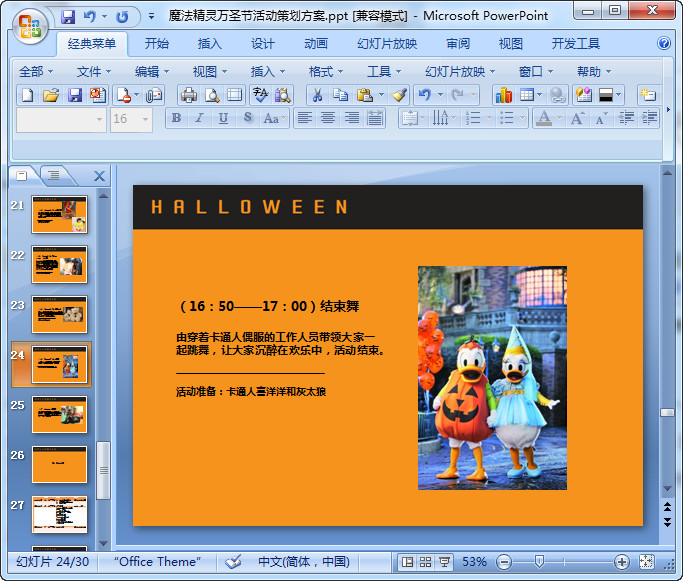Screen dimensions: 683x581
Task: Click the Research binoculars icon
Action: (283, 95)
